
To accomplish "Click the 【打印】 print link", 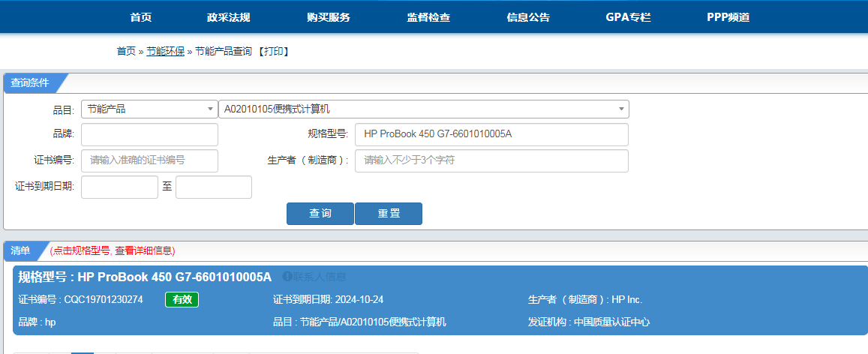I will (273, 52).
